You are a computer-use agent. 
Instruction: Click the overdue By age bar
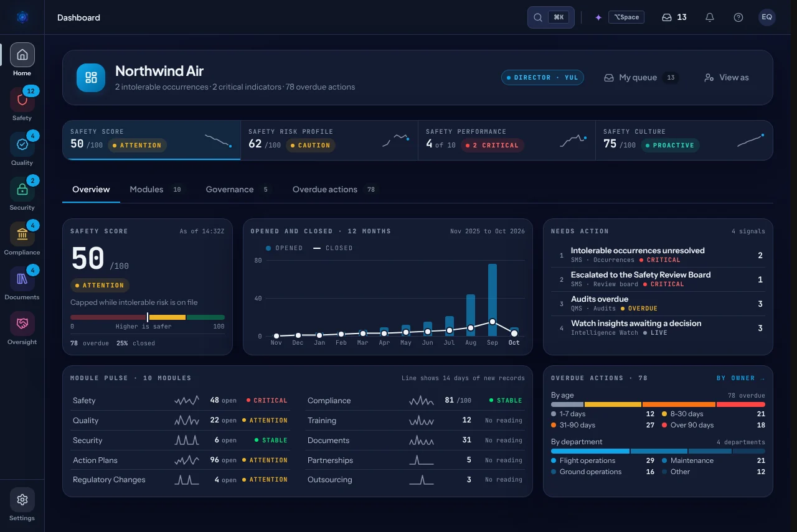pos(658,404)
